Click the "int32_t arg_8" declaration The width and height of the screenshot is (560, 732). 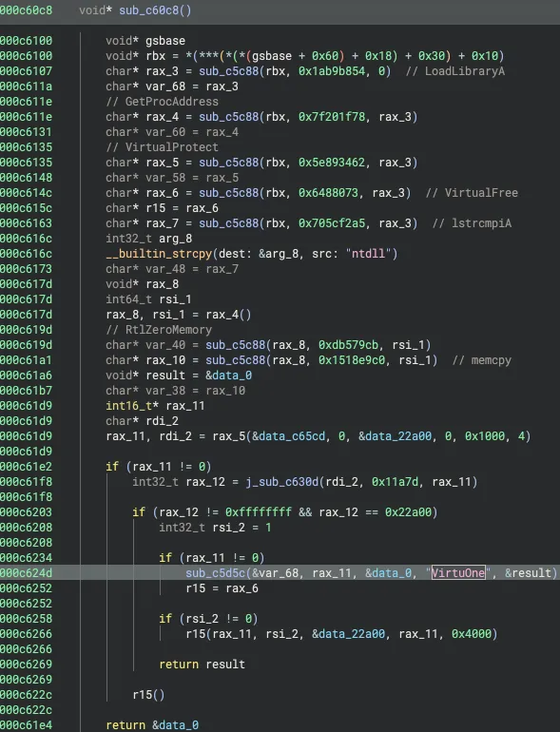pyautogui.click(x=149, y=239)
